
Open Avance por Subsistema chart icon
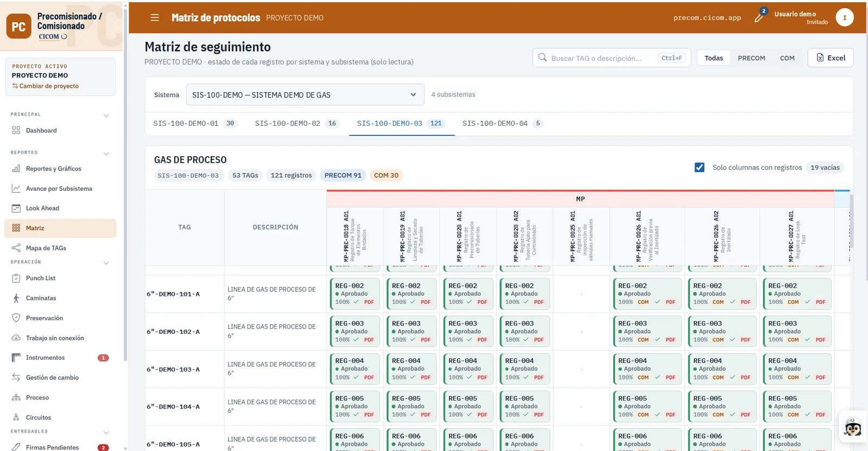(16, 188)
